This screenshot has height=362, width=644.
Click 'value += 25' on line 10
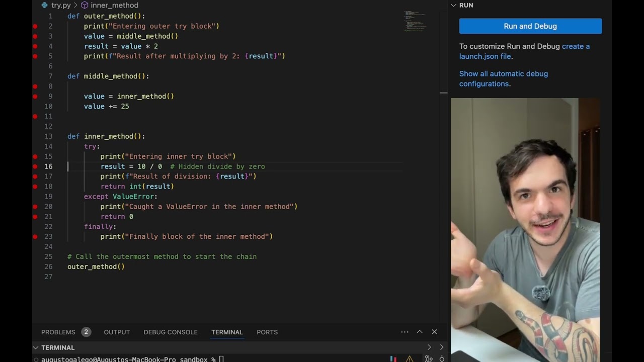click(106, 106)
